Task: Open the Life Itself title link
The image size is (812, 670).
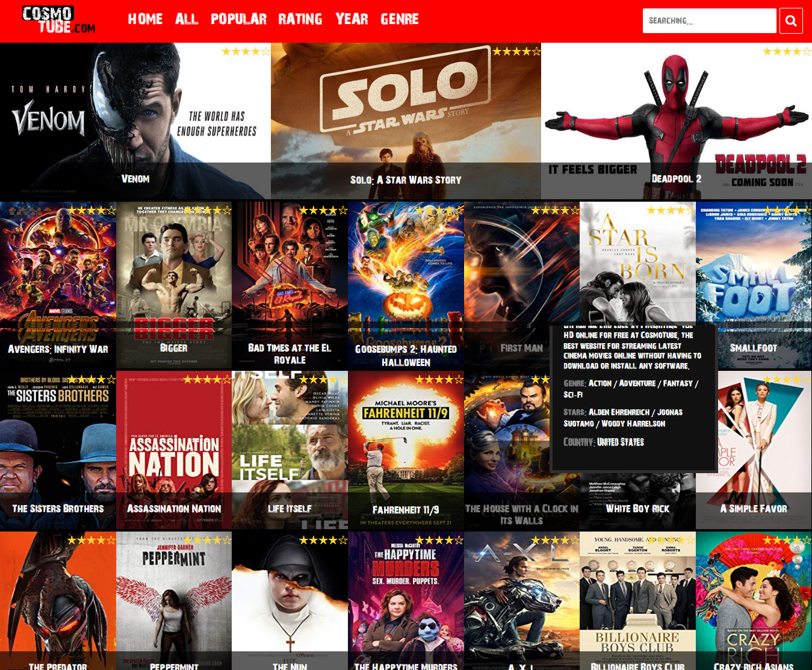Action: pos(290,509)
